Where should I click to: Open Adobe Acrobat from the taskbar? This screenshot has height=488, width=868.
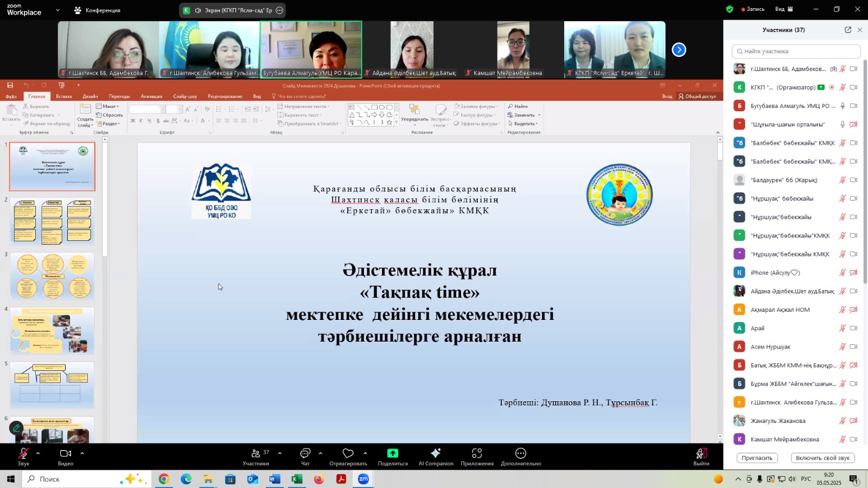pos(341,479)
